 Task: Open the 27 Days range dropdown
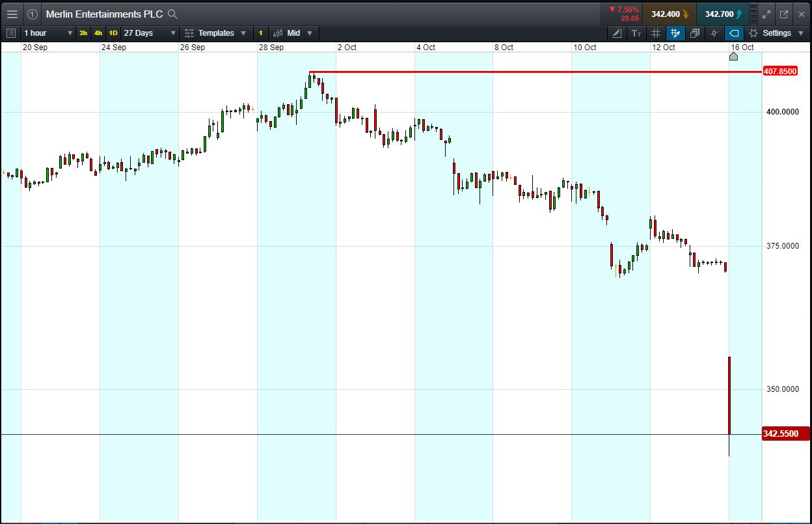tap(150, 33)
